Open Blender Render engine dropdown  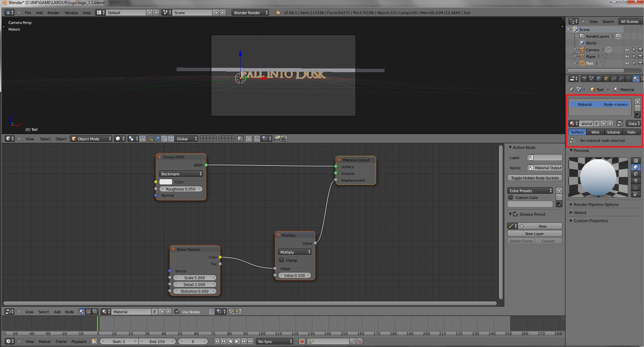(250, 12)
